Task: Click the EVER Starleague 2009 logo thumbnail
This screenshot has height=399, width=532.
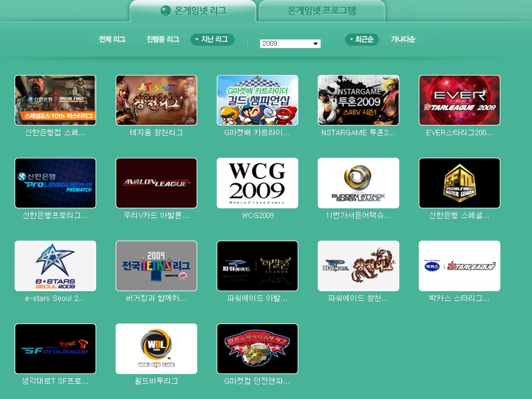Action: tap(459, 100)
